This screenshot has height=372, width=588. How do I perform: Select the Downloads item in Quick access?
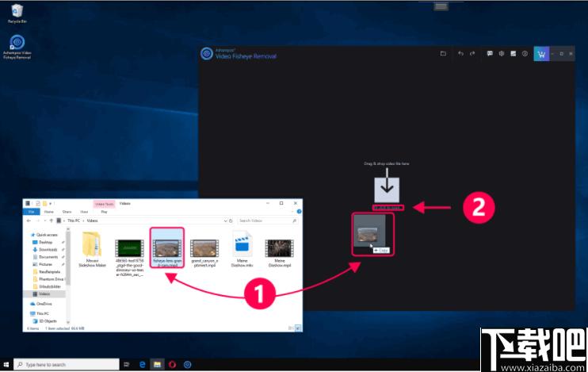click(x=48, y=250)
